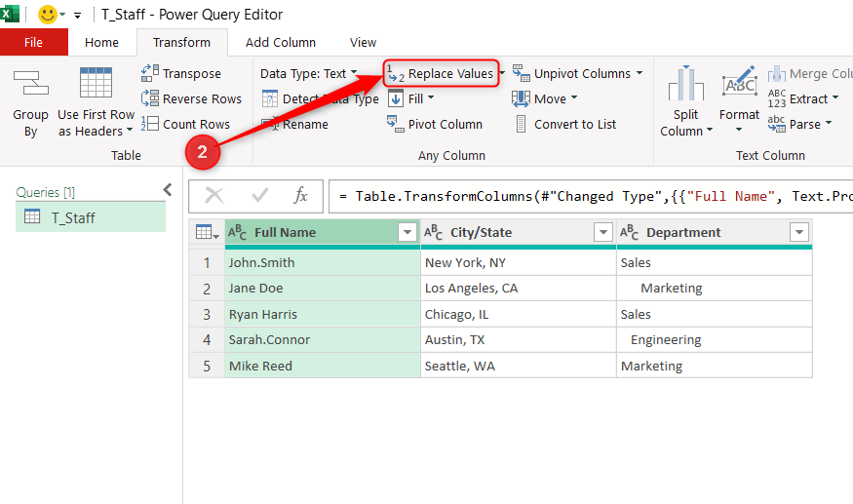Click the Seattle, WA cell
This screenshot has height=504, width=853.
click(x=518, y=366)
